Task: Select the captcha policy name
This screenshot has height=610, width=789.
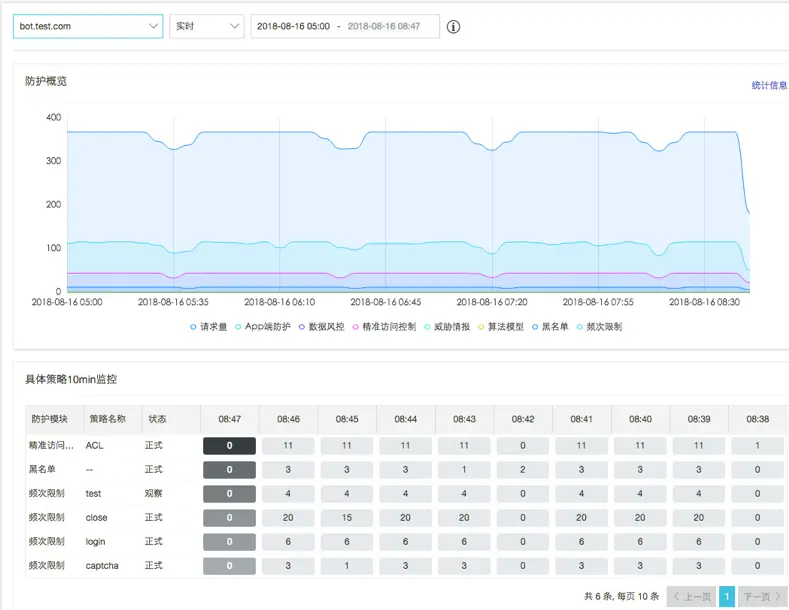Action: (x=102, y=566)
